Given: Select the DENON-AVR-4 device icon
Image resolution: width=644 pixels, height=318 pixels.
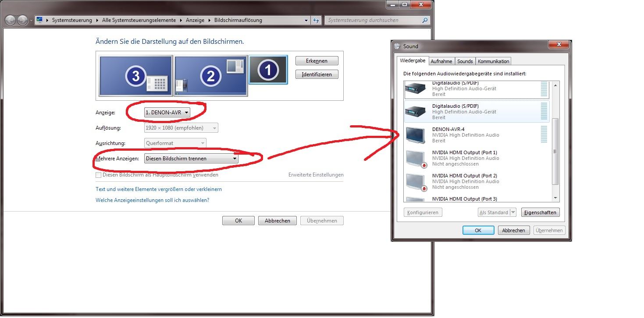Looking at the screenshot, I should click(415, 134).
